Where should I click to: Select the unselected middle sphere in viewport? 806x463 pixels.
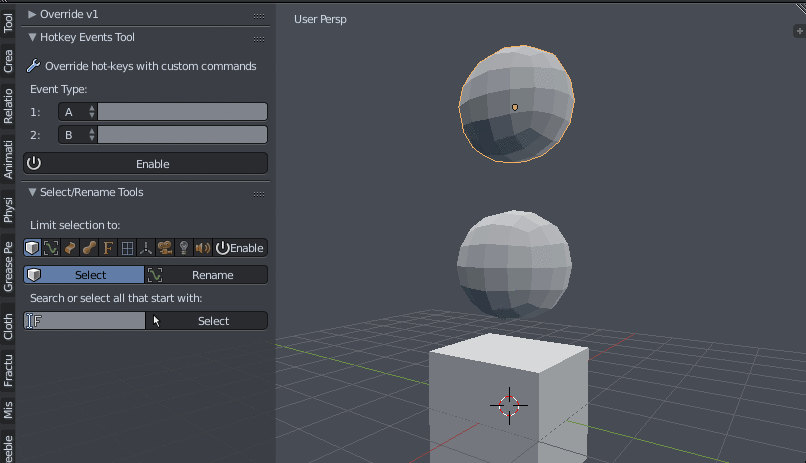coord(514,264)
